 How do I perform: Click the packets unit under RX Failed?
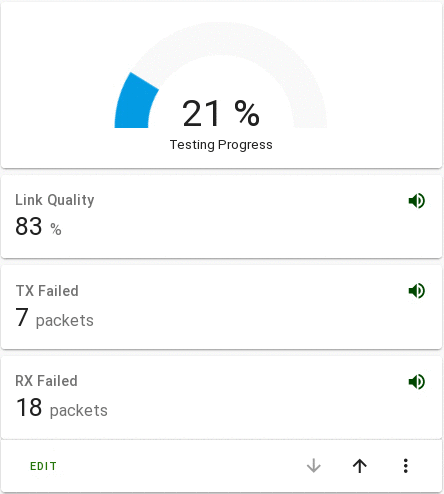tap(79, 411)
